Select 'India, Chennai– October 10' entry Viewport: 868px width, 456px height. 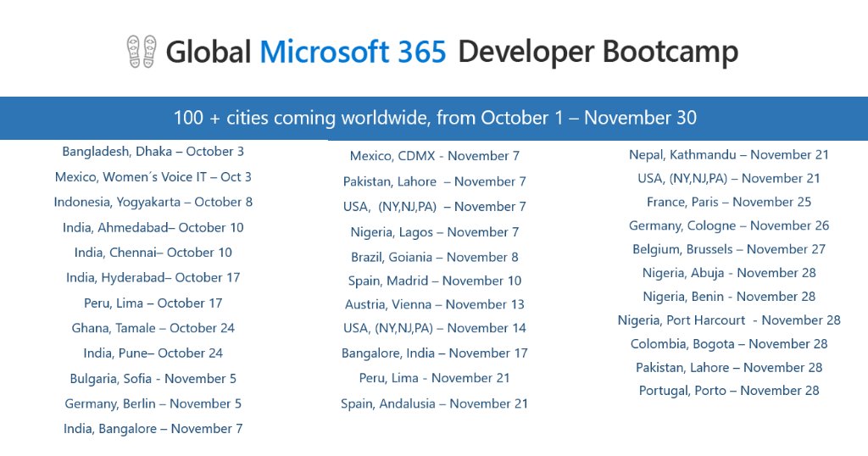153,253
